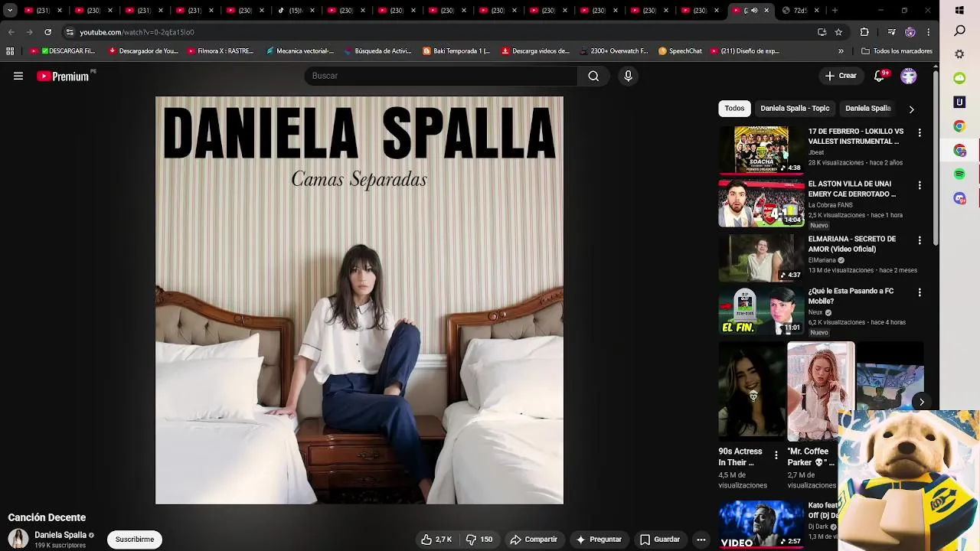Click the search magnifier button

[593, 76]
